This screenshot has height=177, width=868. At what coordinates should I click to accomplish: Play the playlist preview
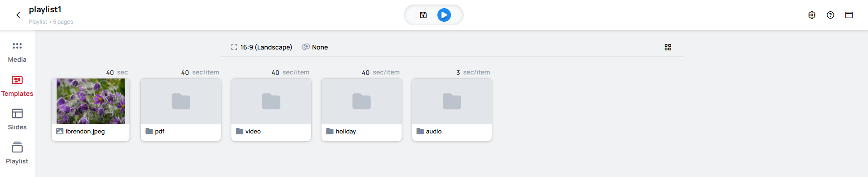tap(444, 15)
